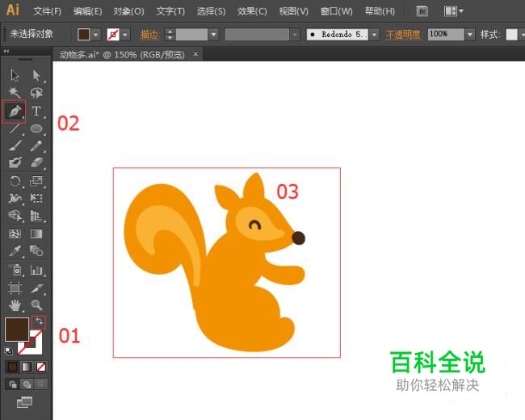Set the paint type to Gradient
Screen dimensions: 525x420
(x=27, y=367)
